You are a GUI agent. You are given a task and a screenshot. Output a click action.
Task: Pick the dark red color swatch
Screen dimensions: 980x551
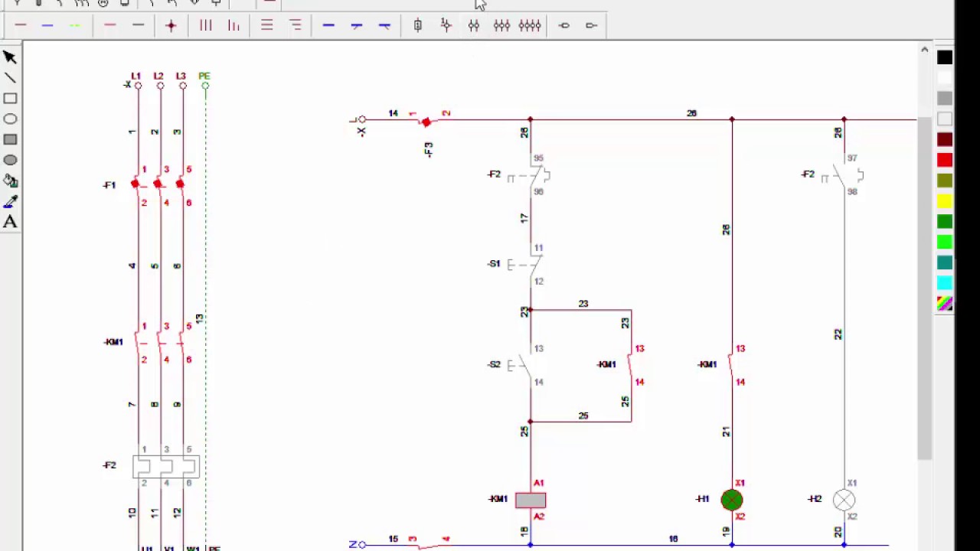tap(945, 140)
